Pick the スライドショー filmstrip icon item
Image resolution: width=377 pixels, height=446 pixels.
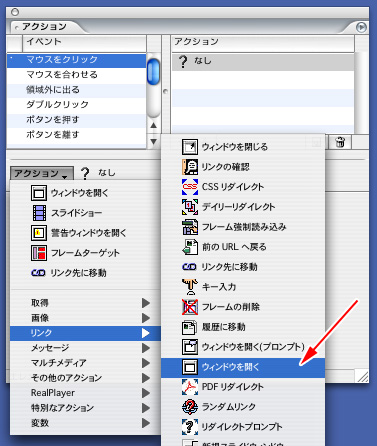(x=39, y=213)
